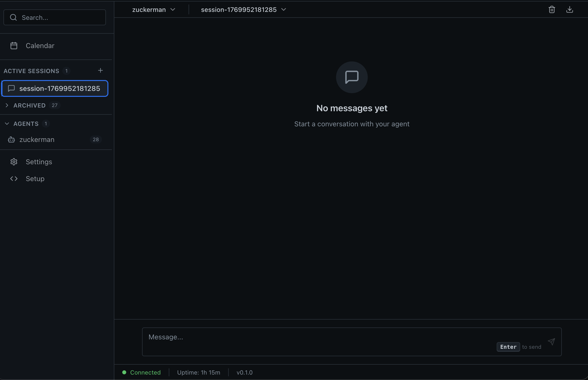
Task: Click the send message paper plane icon
Action: (x=552, y=342)
